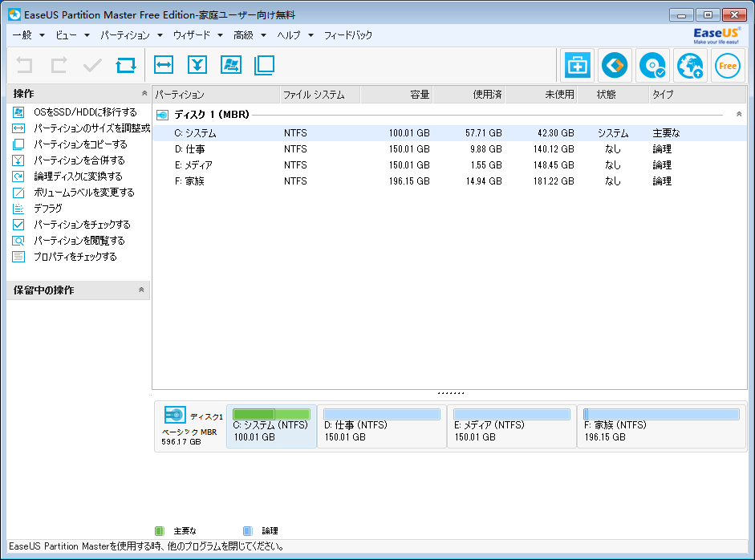The width and height of the screenshot is (755, 560).
Task: Collapse the 保留中の操作 panel chevron
Action: pyautogui.click(x=141, y=290)
